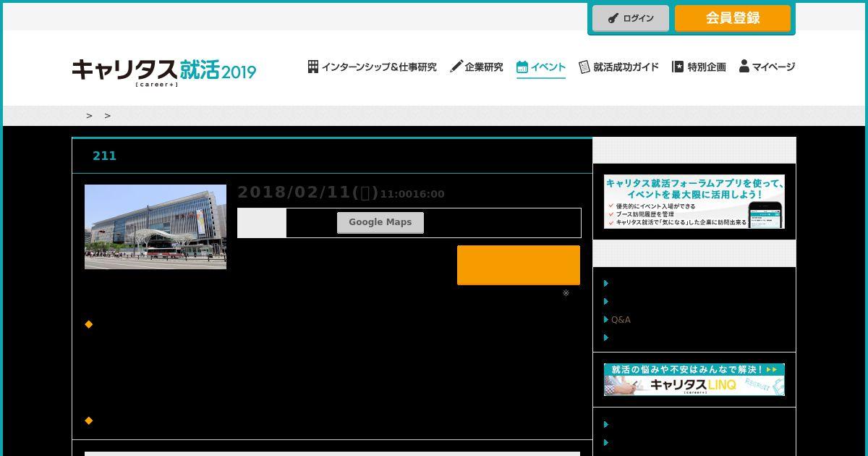Open 就活成功ガイド menu item
868x456 pixels.
[618, 67]
